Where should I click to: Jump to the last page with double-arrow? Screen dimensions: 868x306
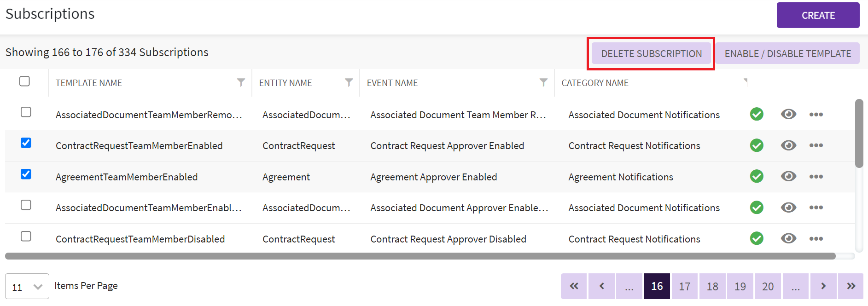pyautogui.click(x=851, y=287)
